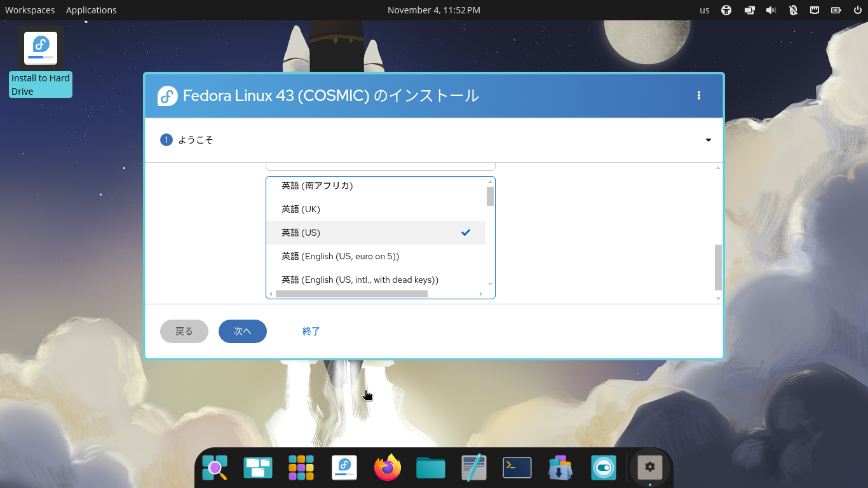Open the launcher search icon in the dock
868x488 pixels.
215,468
